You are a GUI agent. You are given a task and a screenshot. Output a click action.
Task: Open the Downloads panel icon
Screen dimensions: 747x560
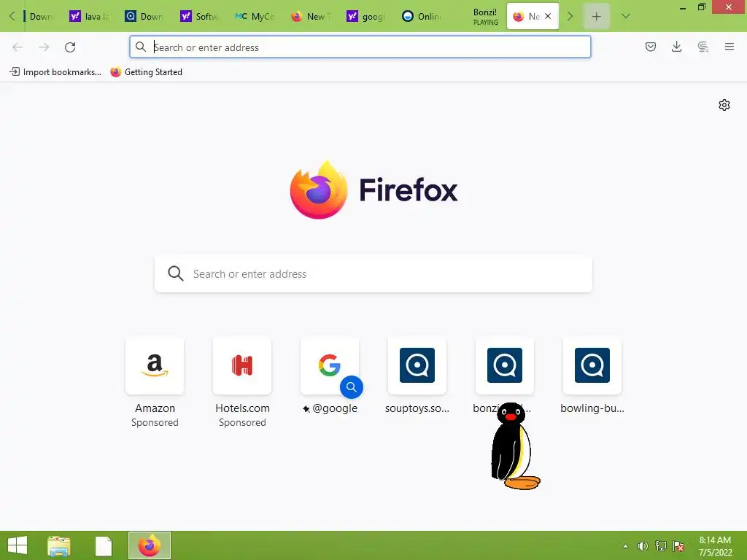pyautogui.click(x=676, y=47)
